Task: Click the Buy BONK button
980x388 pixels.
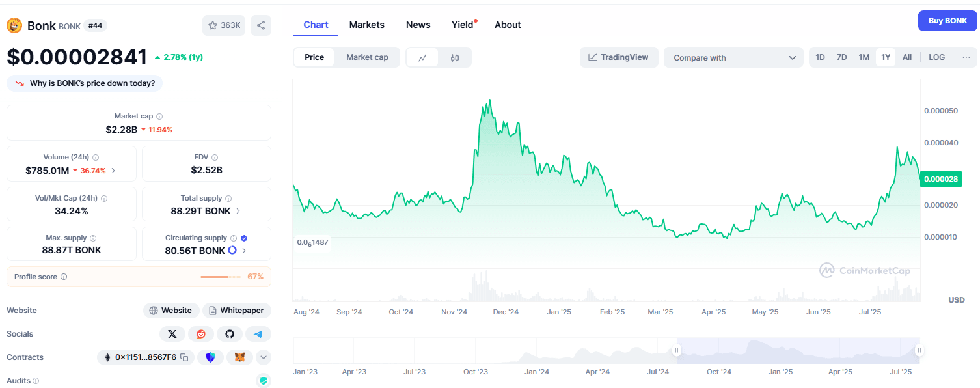Action: click(x=947, y=21)
